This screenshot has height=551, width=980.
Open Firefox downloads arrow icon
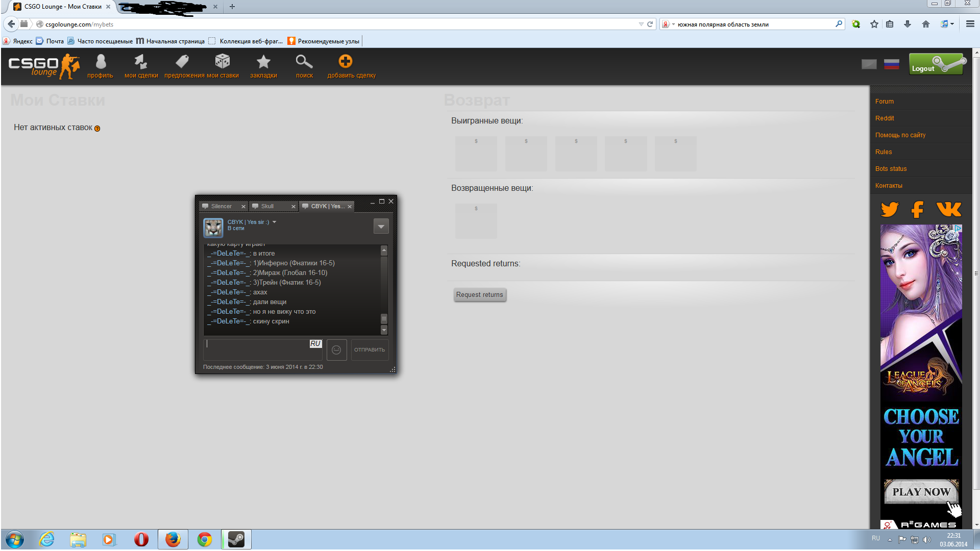click(908, 24)
